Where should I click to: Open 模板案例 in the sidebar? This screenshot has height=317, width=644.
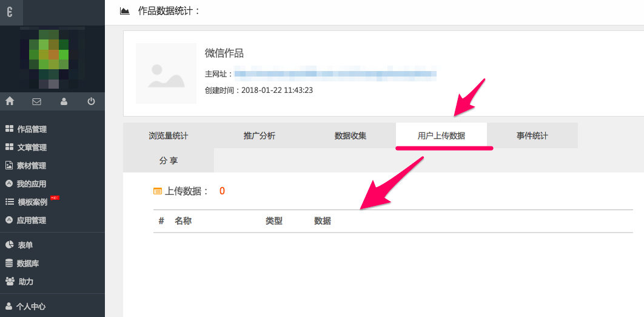[x=32, y=202]
